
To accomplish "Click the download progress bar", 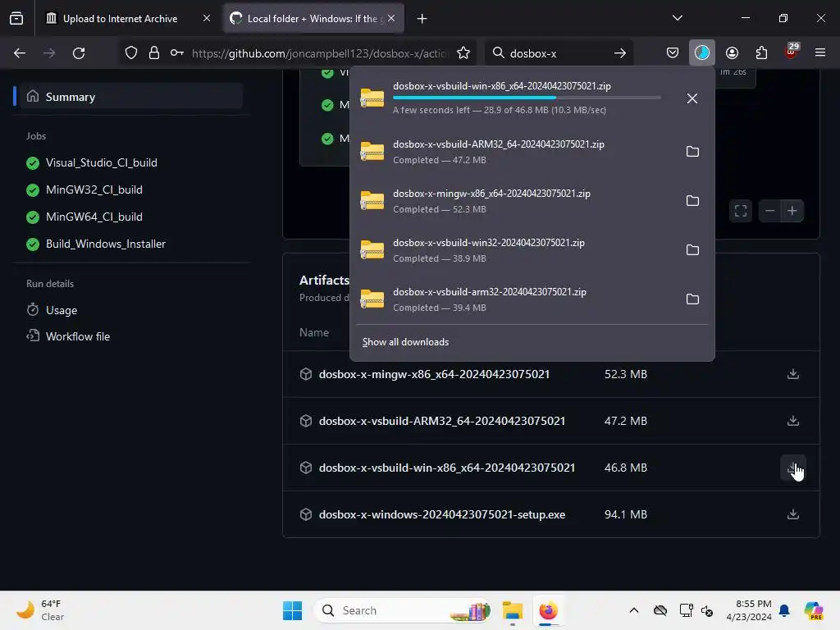I will [527, 98].
